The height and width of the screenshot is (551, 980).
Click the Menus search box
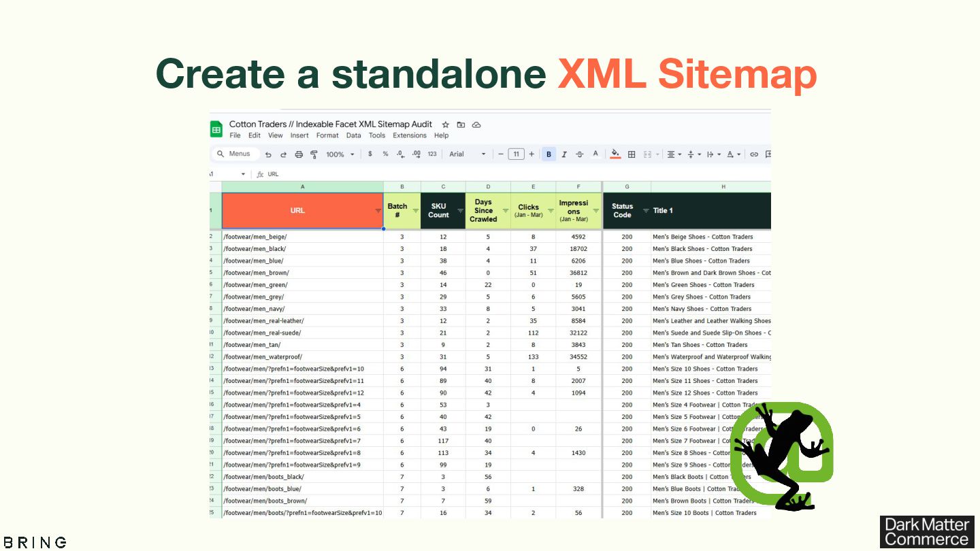pos(234,154)
